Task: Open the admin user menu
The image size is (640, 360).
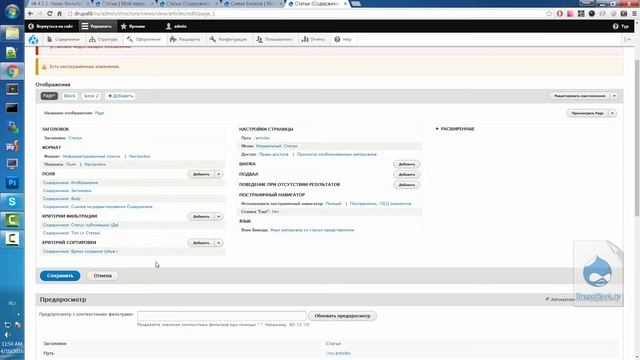Action: point(176,26)
